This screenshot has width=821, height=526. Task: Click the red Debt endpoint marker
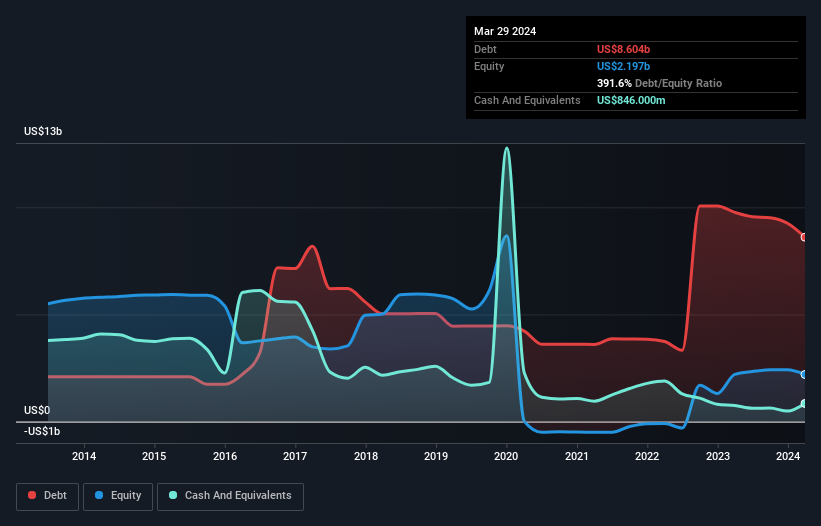click(804, 237)
